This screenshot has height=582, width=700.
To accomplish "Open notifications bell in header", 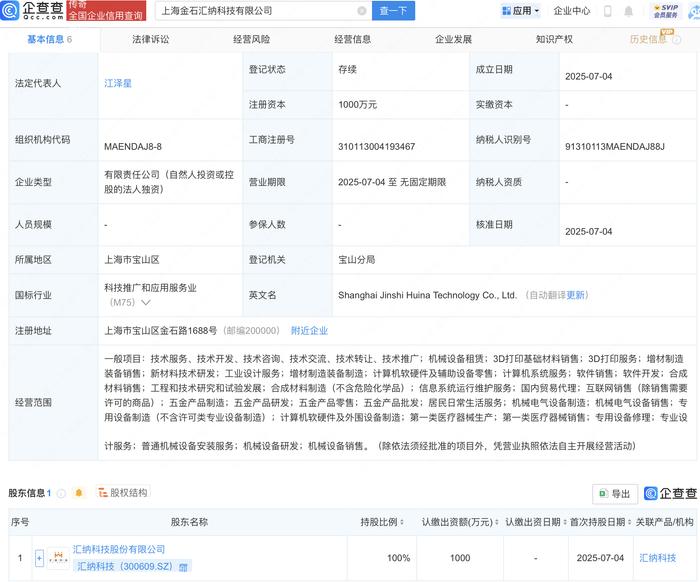I will pos(629,11).
